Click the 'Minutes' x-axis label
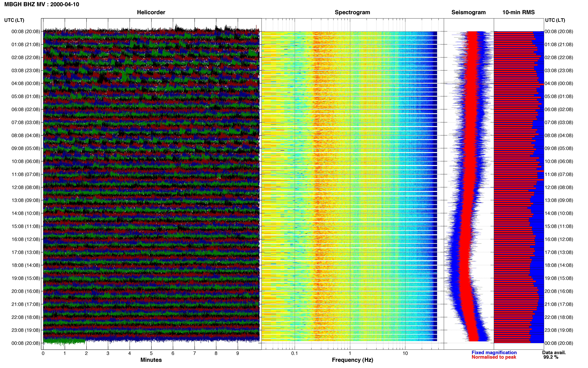This screenshot has height=368, width=588. pyautogui.click(x=151, y=360)
